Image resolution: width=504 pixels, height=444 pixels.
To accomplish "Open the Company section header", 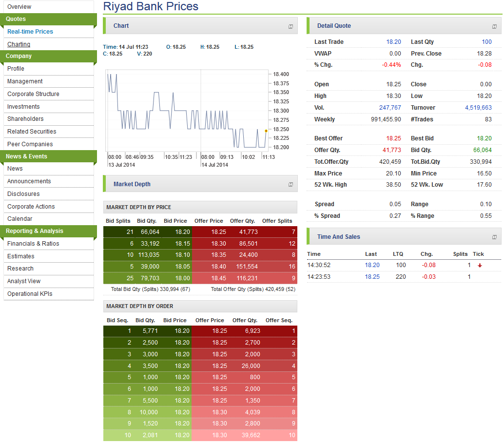I will point(49,56).
